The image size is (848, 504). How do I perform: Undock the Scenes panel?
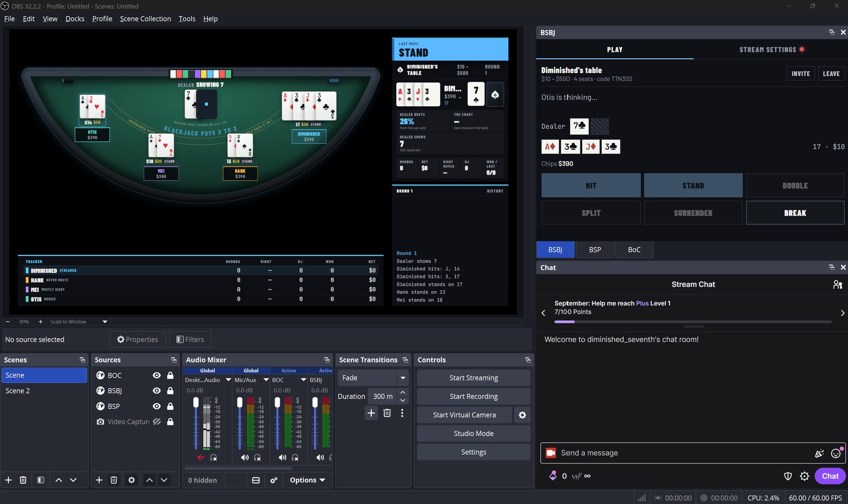[x=82, y=360]
